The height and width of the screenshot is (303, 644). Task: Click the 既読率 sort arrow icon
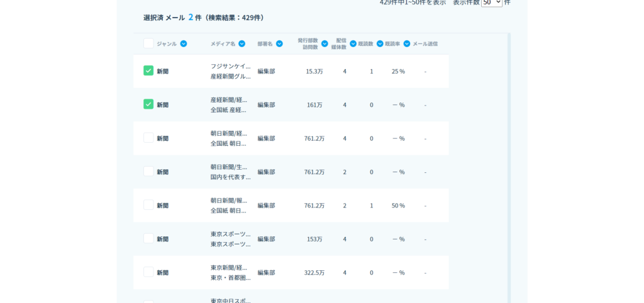(407, 44)
